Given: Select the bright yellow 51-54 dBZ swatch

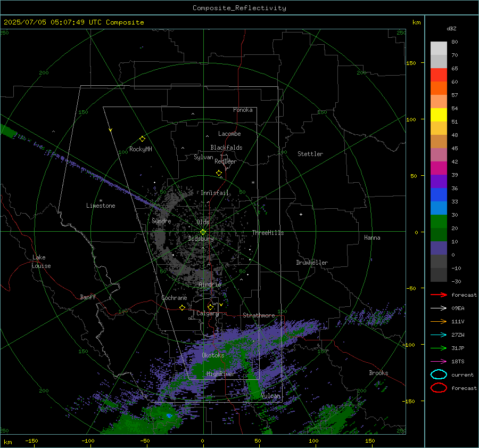Looking at the screenshot, I should [x=439, y=115].
